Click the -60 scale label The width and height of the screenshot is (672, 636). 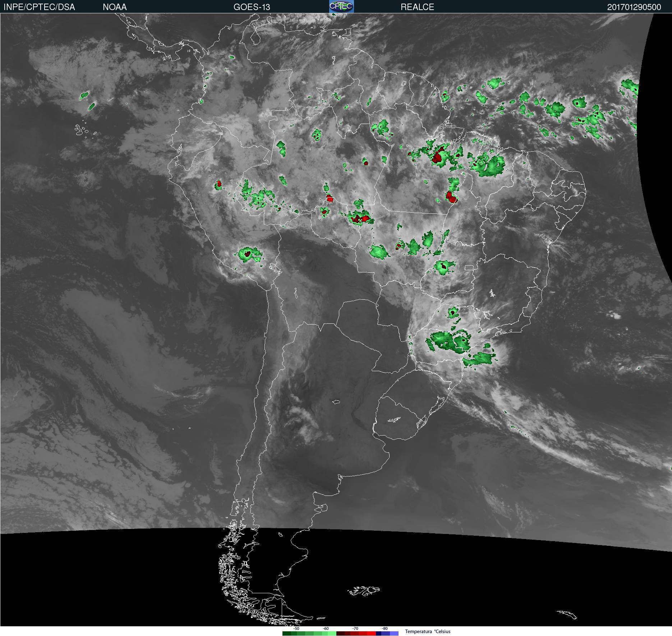[326, 628]
